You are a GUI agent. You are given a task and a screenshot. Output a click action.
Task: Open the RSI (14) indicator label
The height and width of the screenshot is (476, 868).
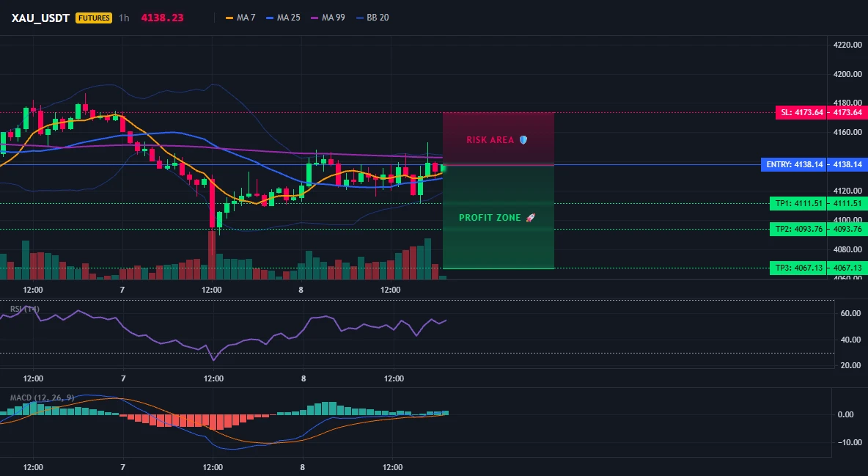(x=25, y=310)
